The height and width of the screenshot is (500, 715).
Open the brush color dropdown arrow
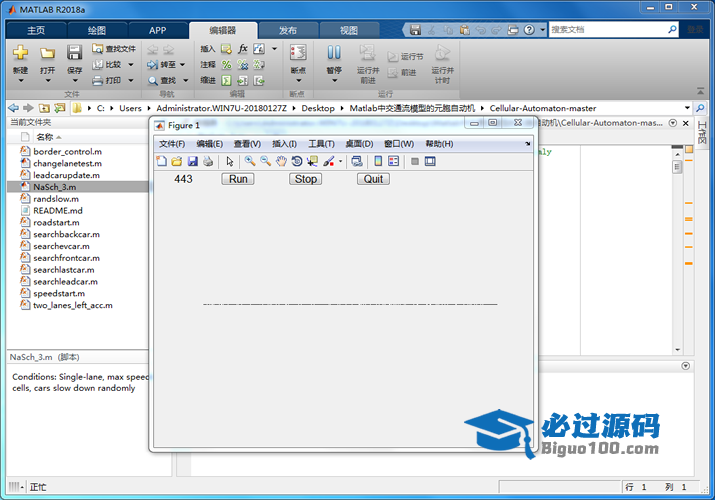coord(340,161)
